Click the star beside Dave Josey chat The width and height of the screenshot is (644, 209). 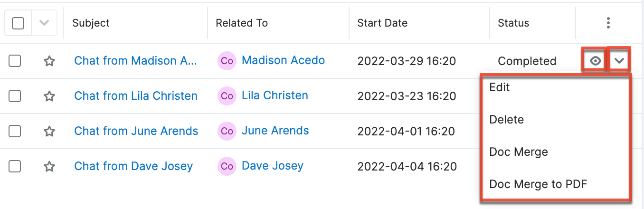pyautogui.click(x=49, y=166)
